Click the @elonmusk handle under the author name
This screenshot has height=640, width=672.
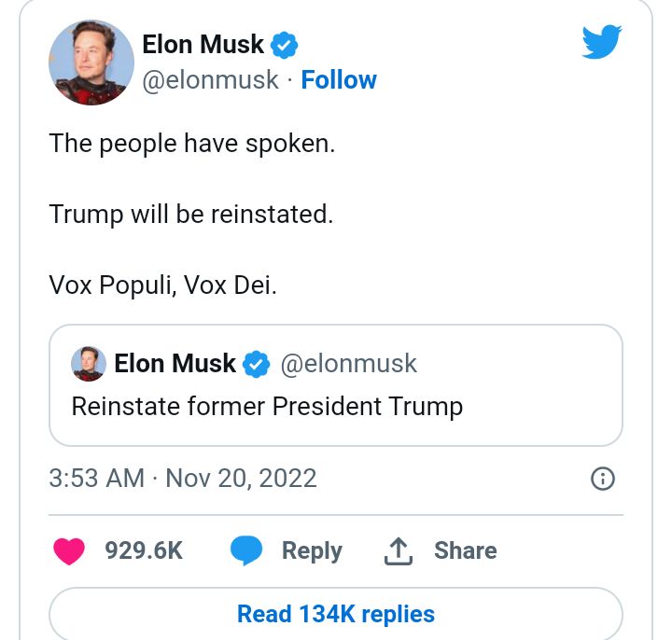[x=210, y=80]
